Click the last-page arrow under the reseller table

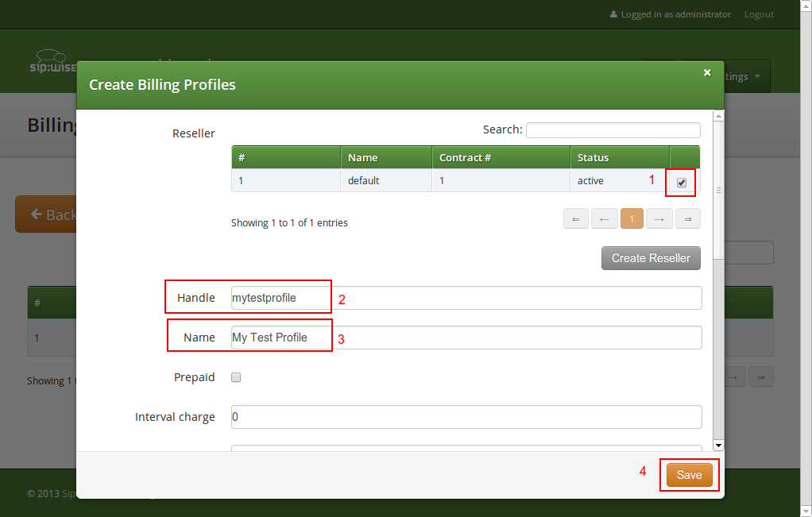(687, 218)
